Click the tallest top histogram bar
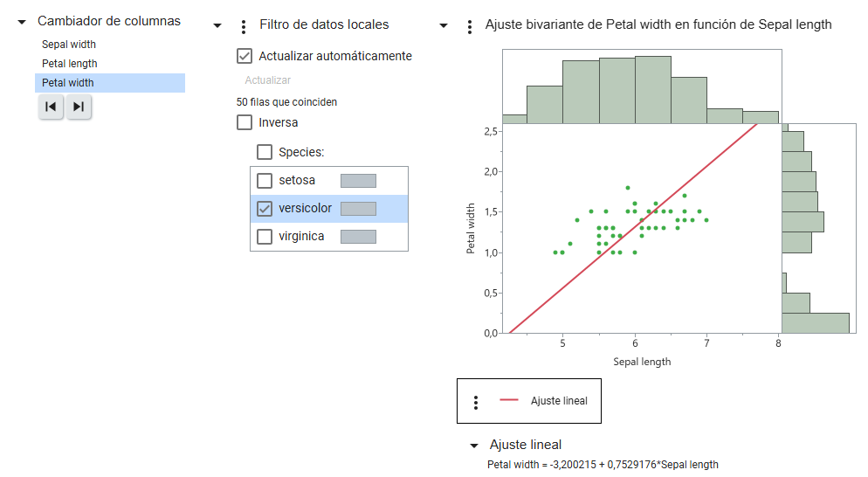Viewport: 868px width, 477px height. pos(653,90)
